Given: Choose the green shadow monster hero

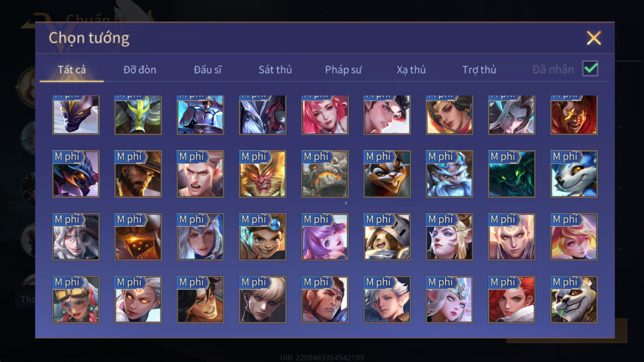Looking at the screenshot, I should pyautogui.click(x=511, y=174).
